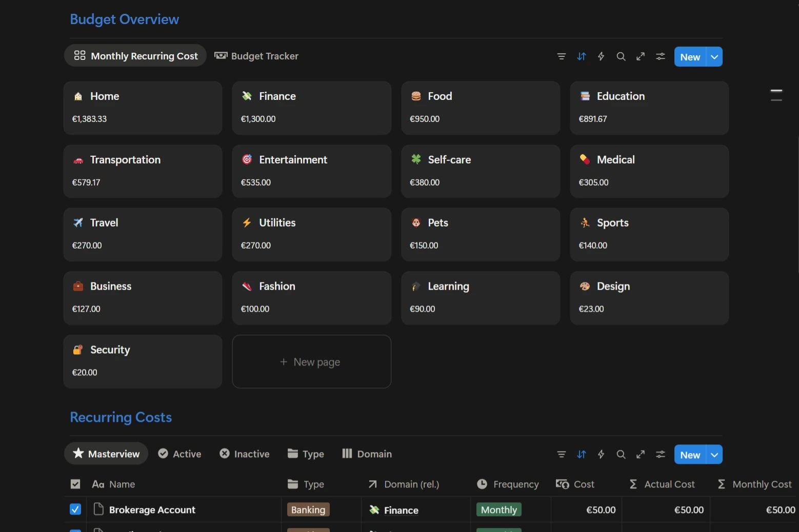This screenshot has width=799, height=532.
Task: Open automations lightning icon in Recurring Costs
Action: (x=601, y=454)
